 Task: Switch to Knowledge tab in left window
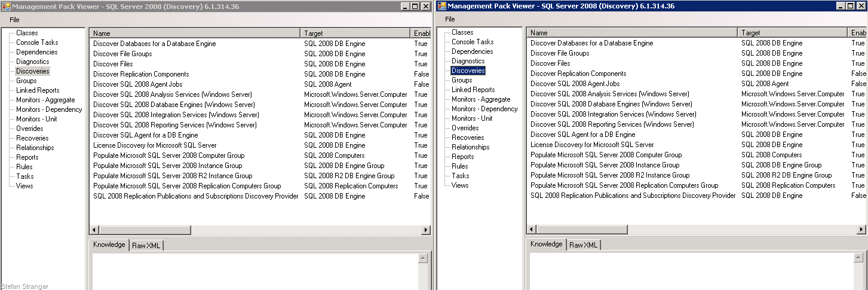click(109, 245)
